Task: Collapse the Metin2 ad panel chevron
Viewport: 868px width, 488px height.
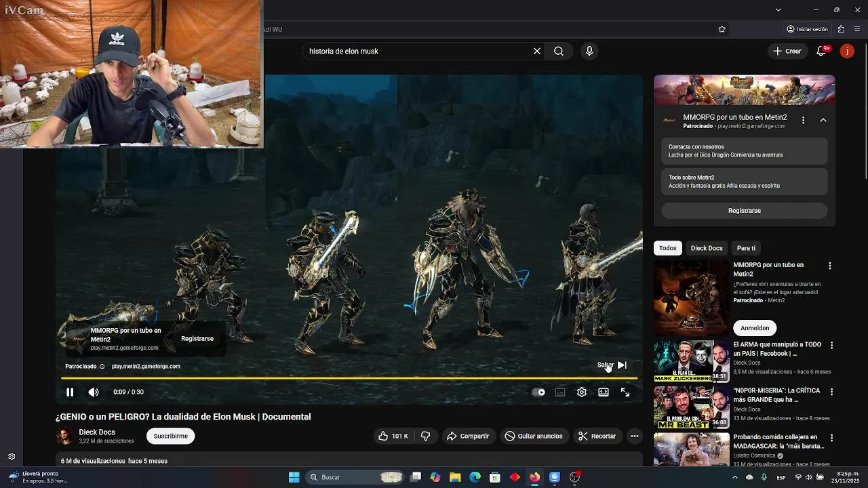Action: click(823, 120)
